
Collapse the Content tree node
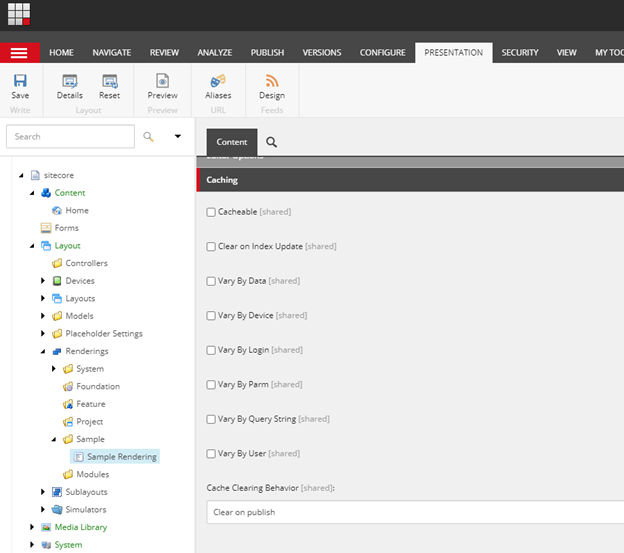[x=32, y=193]
